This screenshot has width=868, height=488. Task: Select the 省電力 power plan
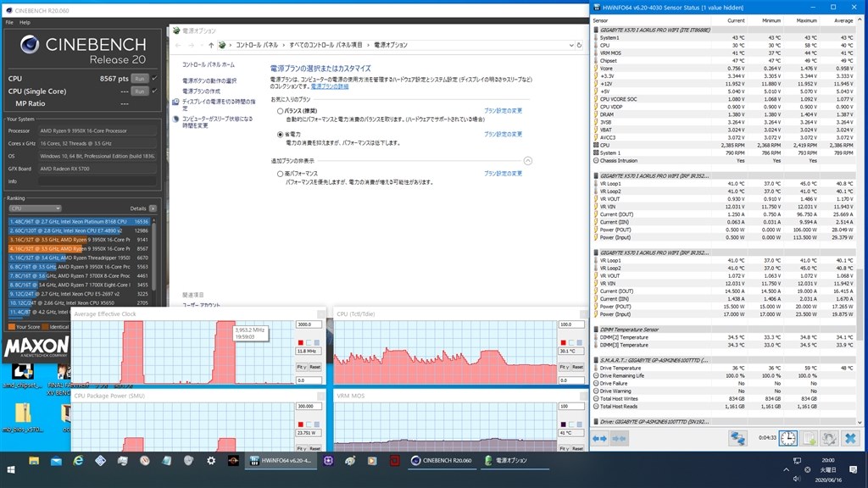pos(280,135)
